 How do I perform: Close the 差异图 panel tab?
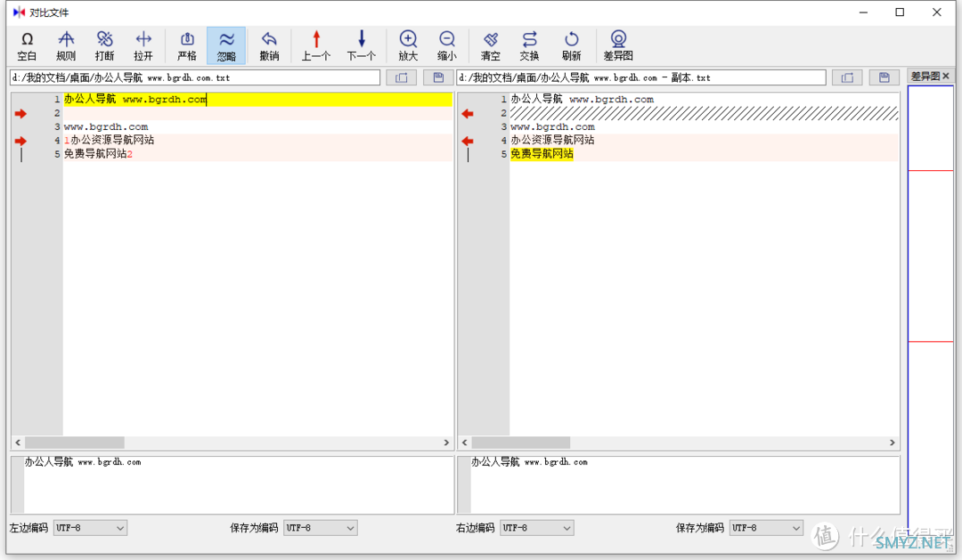[946, 76]
